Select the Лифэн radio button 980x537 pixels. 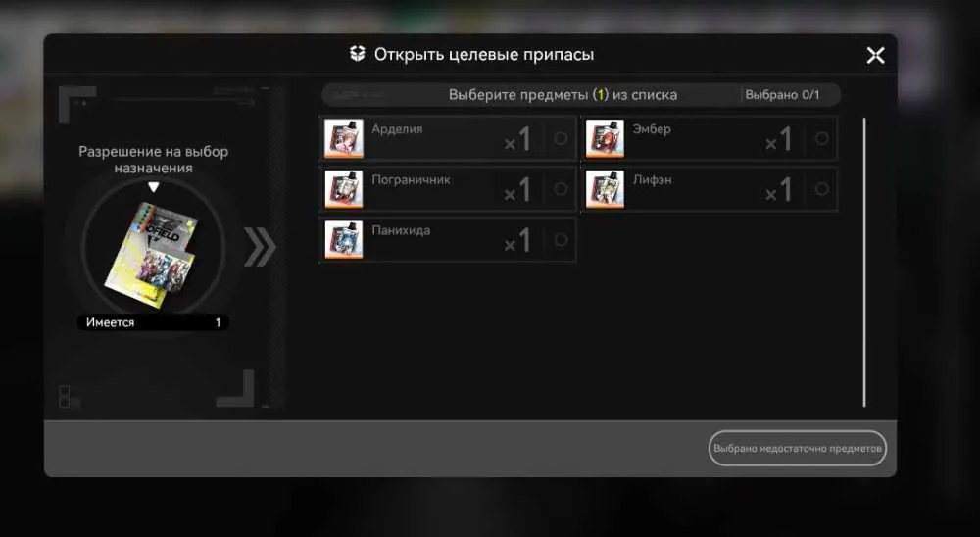822,189
